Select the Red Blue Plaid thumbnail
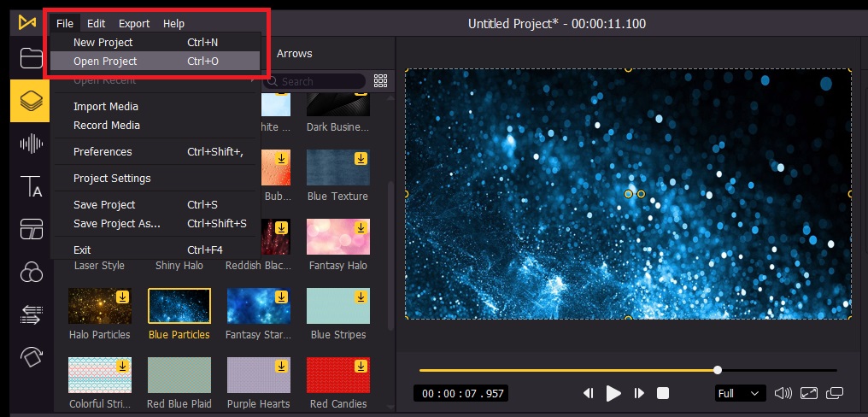Image resolution: width=868 pixels, height=417 pixels. [179, 375]
